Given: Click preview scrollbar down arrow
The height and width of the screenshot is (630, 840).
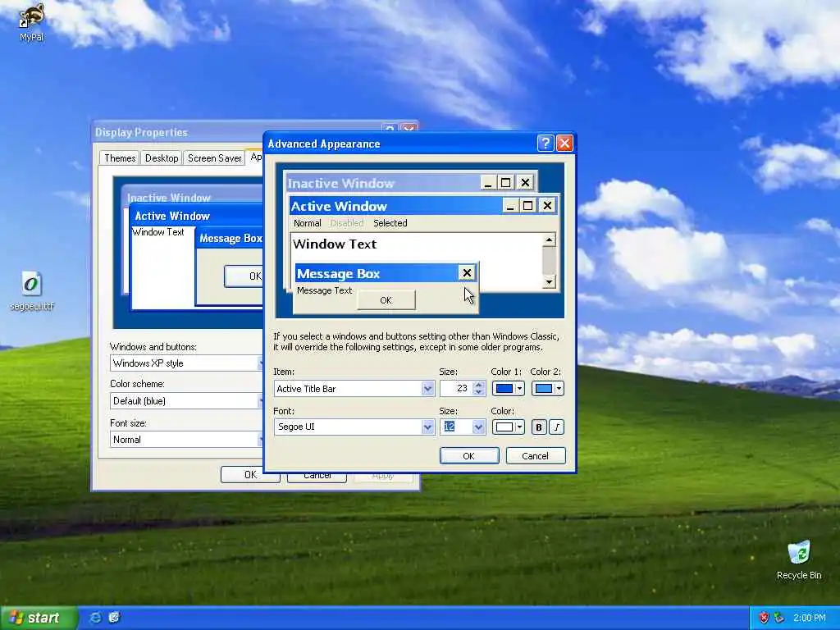Looking at the screenshot, I should [549, 282].
